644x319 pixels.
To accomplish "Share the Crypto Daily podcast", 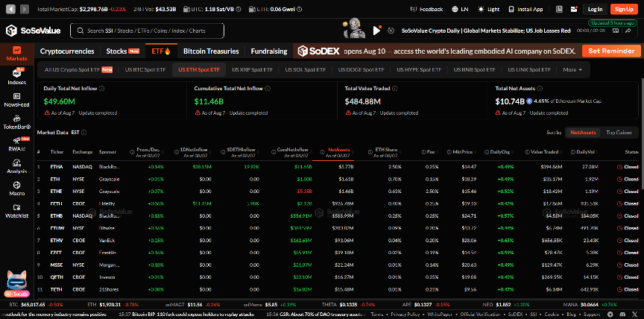I will point(629,31).
